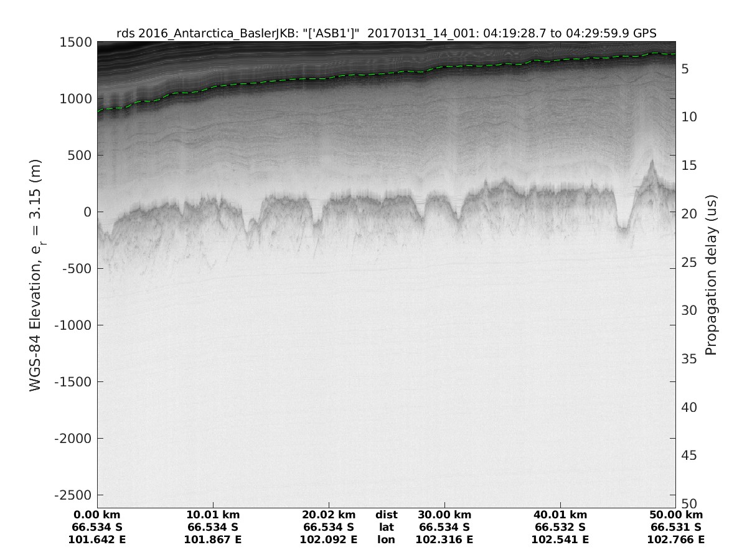The width and height of the screenshot is (747, 560).
Task: Click the 50.00 km distance label
Action: [x=676, y=515]
